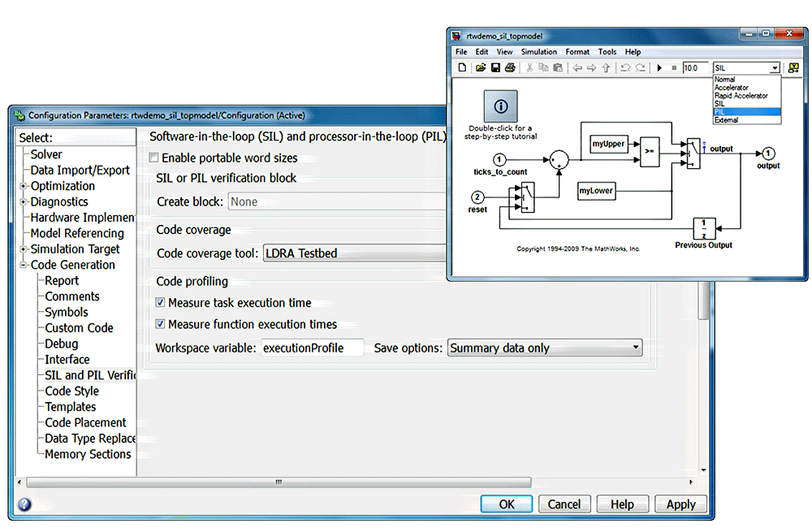Expand the Simulation Target tree node
This screenshot has height=532, width=812.
coord(24,249)
